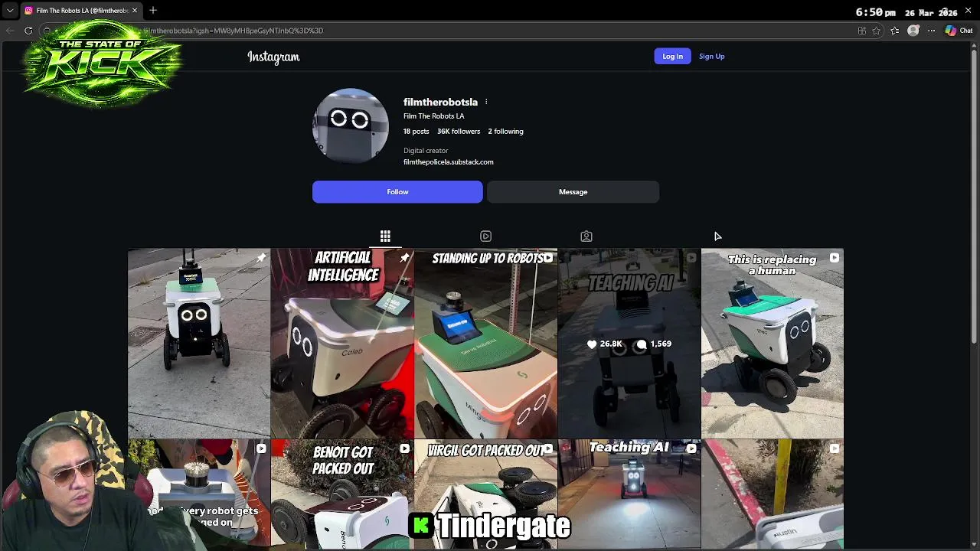Open the Posts grid tab
The width and height of the screenshot is (980, 551).
pos(385,236)
